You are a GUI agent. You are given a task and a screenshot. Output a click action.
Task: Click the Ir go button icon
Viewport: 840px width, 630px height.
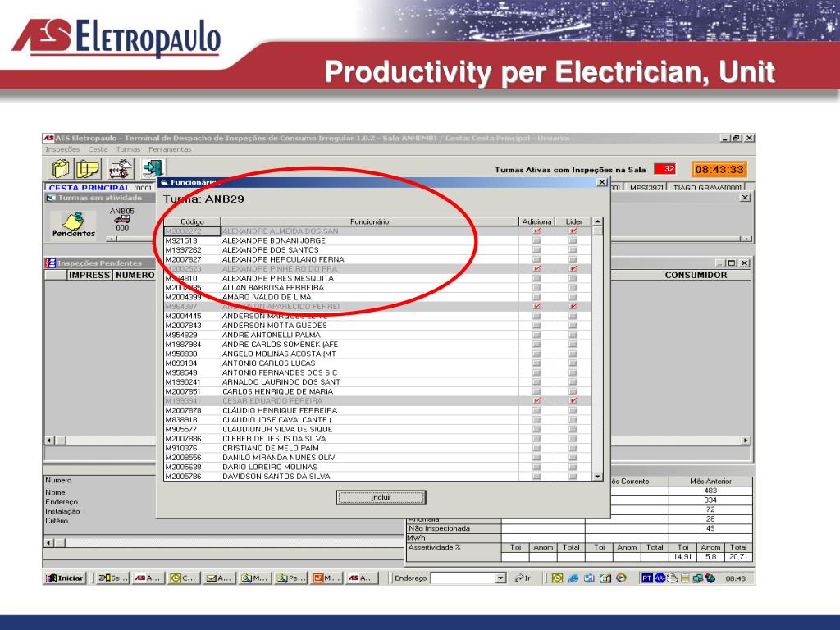click(523, 578)
